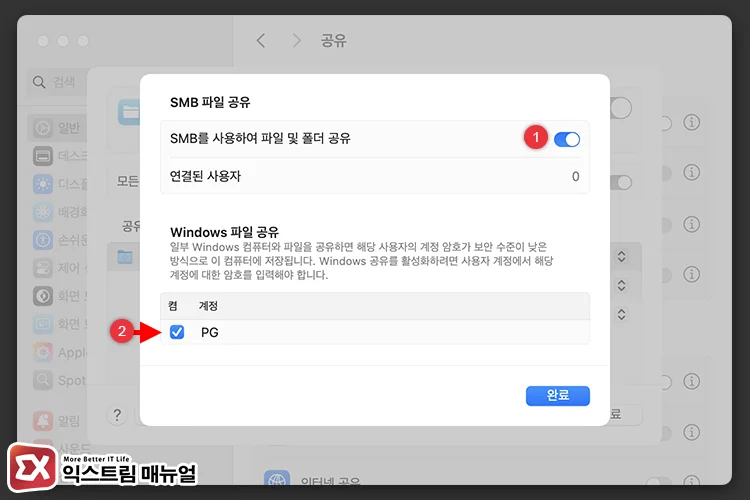Click the ? help button behind the dialog
This screenshot has width=750, height=500.
(117, 415)
